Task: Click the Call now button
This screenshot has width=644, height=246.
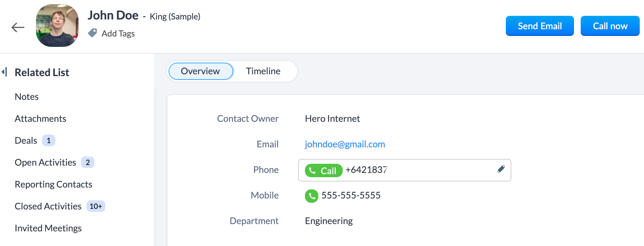Action: (610, 26)
